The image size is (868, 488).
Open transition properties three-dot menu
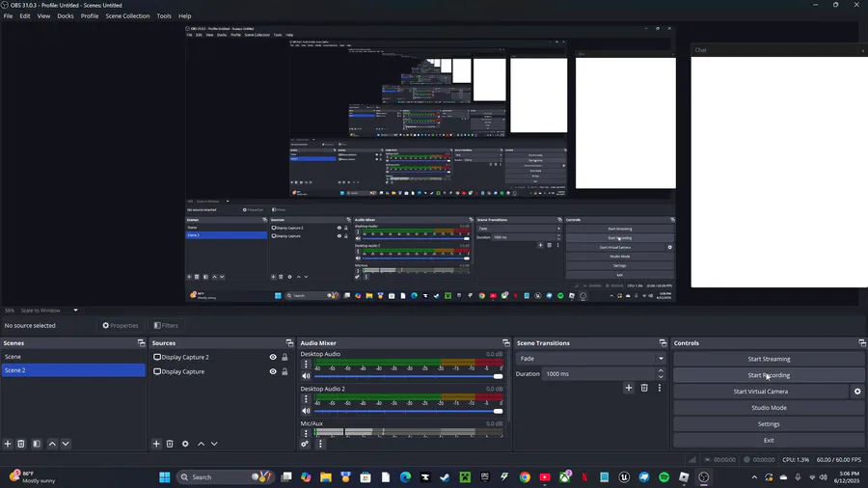[x=660, y=388]
